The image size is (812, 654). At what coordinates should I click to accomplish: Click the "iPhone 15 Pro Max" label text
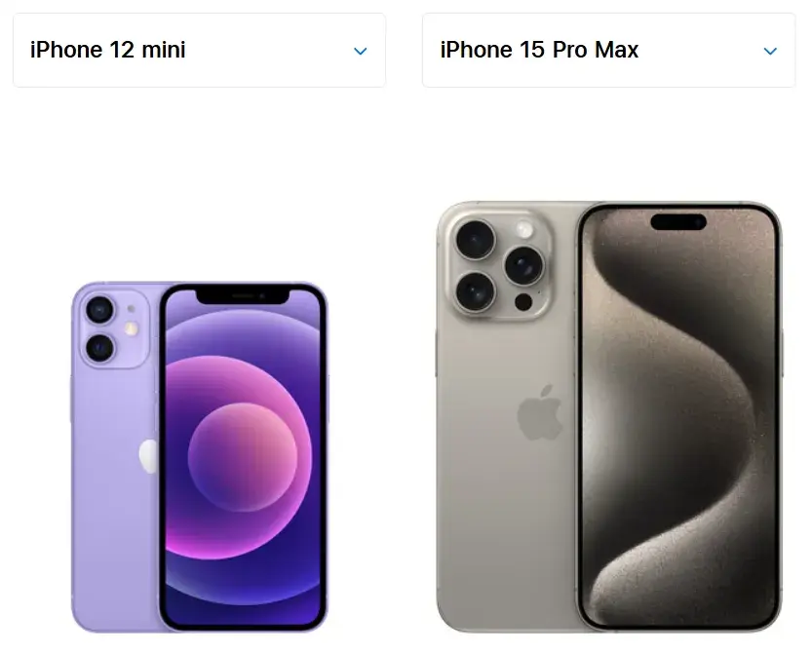click(x=539, y=51)
